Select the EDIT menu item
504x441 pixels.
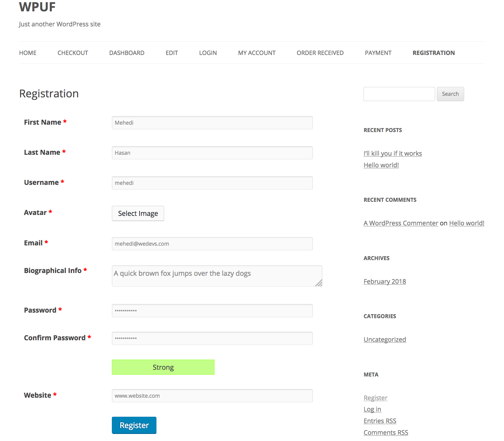click(x=172, y=53)
